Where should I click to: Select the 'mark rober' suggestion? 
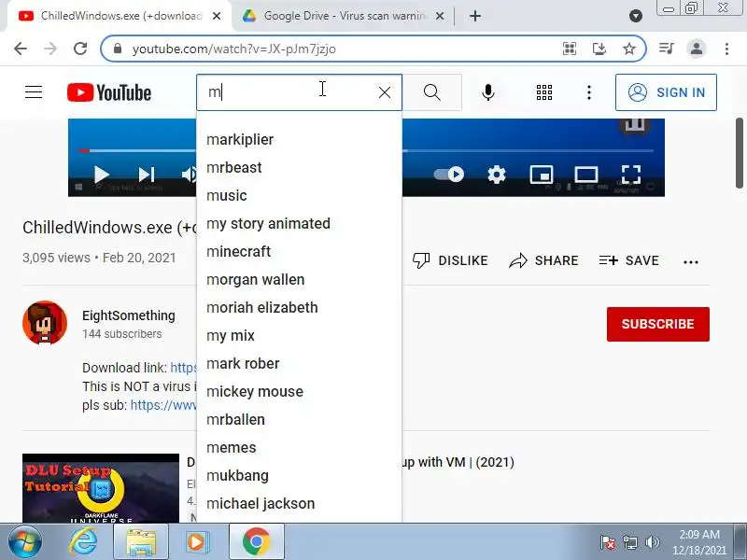pyautogui.click(x=299, y=363)
